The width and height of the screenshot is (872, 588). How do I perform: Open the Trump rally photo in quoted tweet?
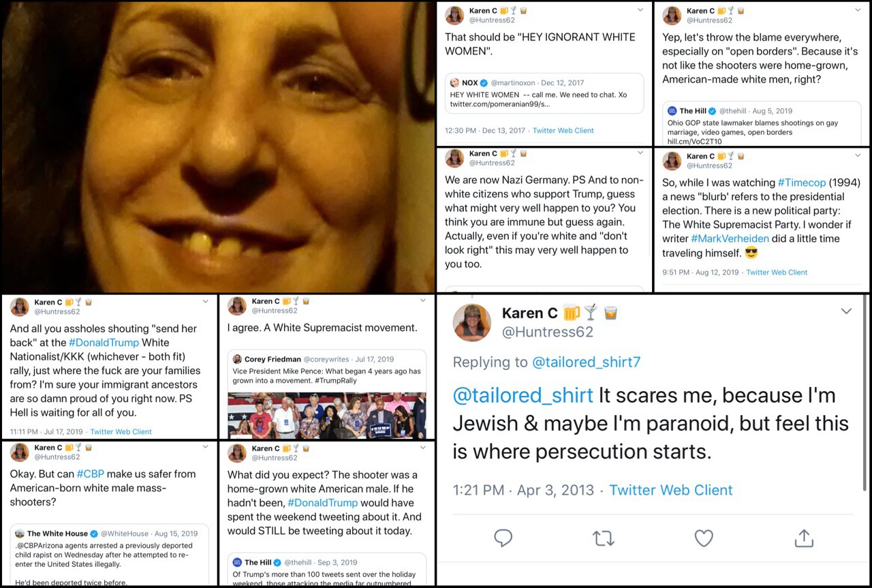click(x=327, y=415)
